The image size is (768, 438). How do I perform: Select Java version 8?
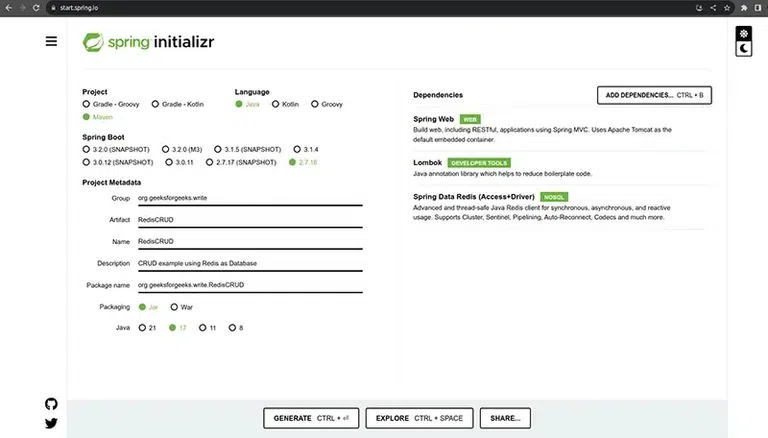[x=236, y=328]
